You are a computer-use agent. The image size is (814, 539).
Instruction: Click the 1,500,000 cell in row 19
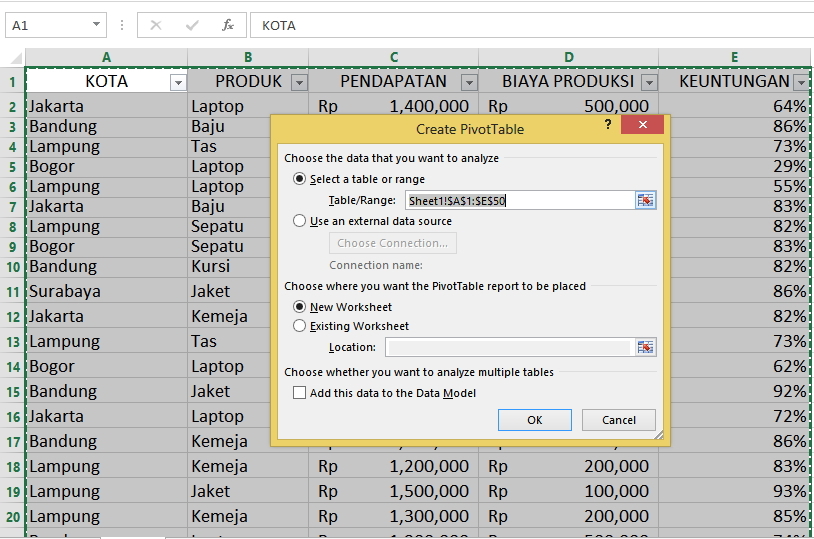point(394,491)
